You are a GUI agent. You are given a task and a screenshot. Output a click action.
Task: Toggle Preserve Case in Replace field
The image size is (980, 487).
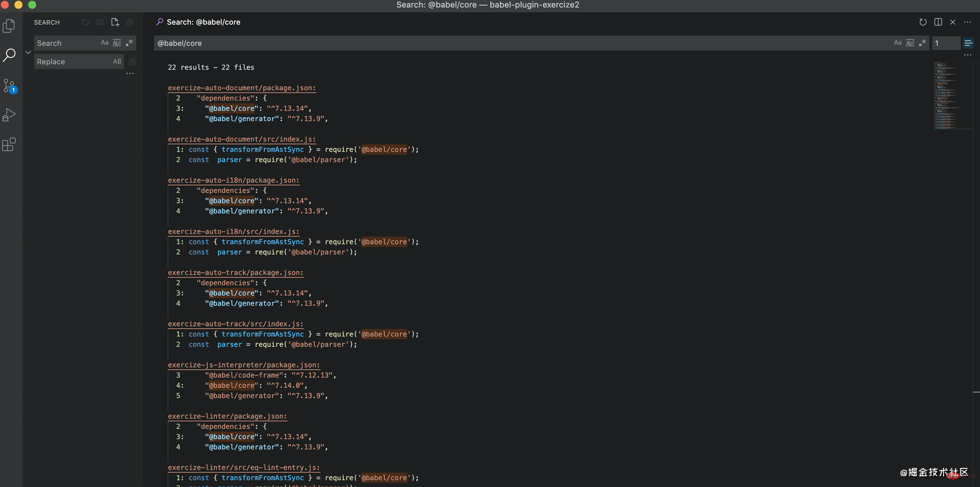(117, 62)
